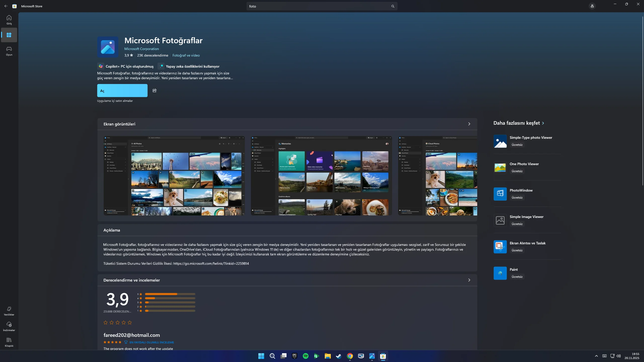Screen dimensions: 644x362
Task: Open the Memories screenshot thumbnail
Action: point(321,176)
